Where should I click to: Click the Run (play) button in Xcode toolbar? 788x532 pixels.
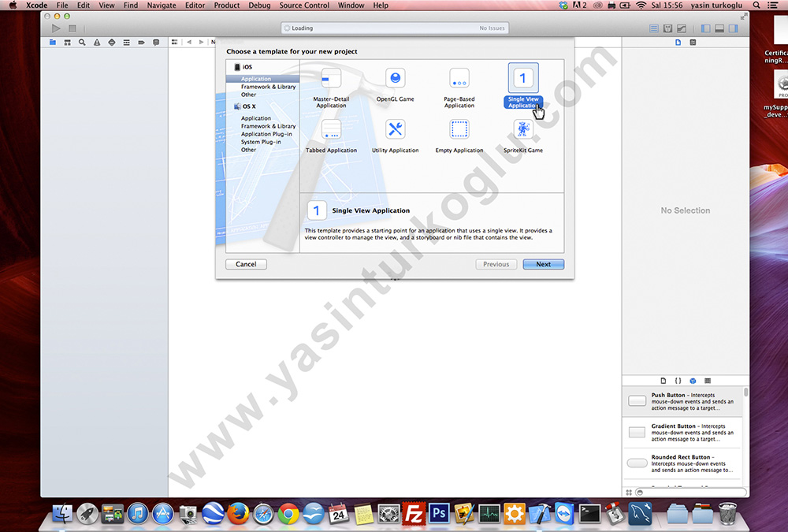coord(56,28)
